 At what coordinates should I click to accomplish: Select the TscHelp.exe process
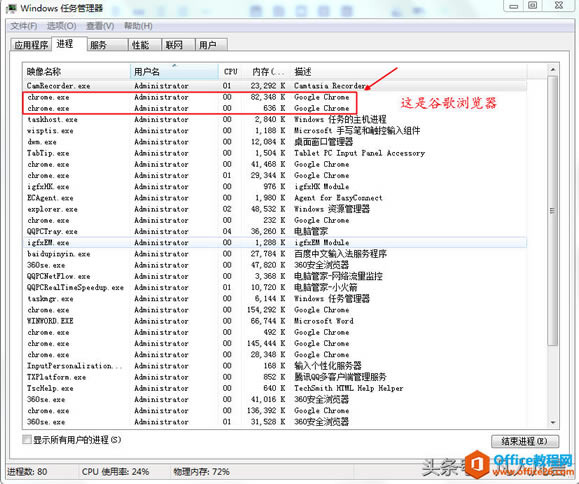point(275,388)
